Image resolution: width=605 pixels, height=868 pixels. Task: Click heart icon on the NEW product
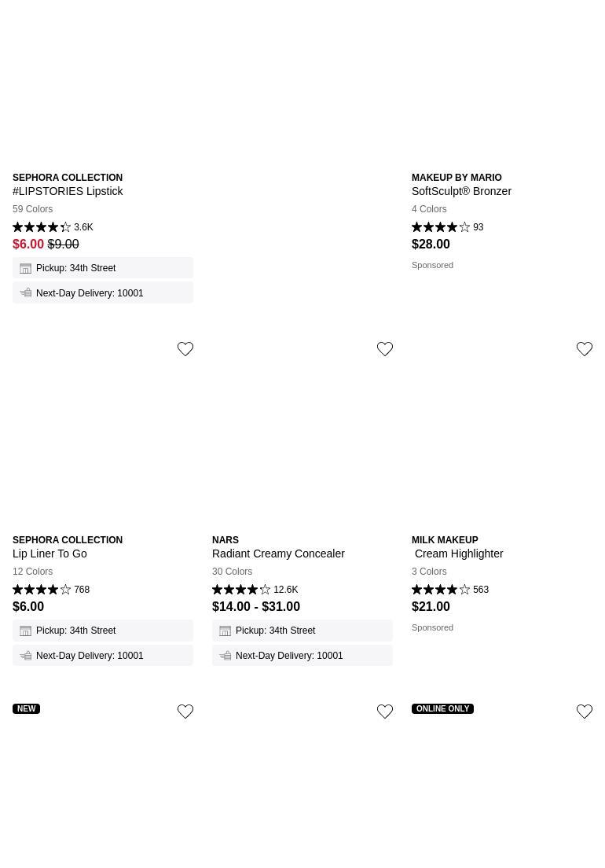[x=185, y=712]
